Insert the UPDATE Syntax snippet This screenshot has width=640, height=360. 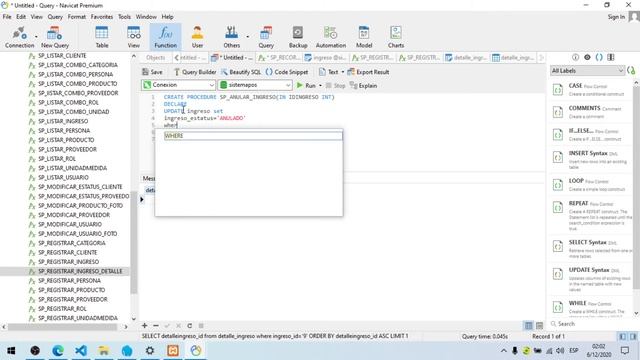pyautogui.click(x=592, y=279)
